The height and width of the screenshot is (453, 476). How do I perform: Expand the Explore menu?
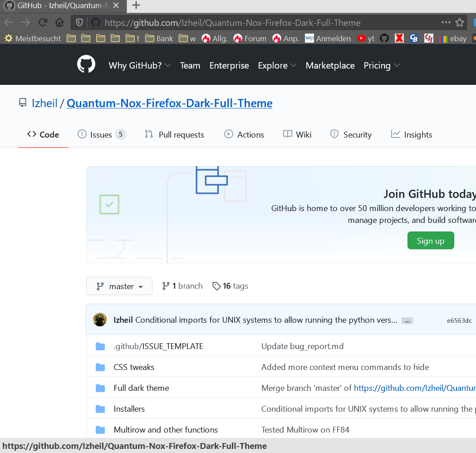[277, 65]
